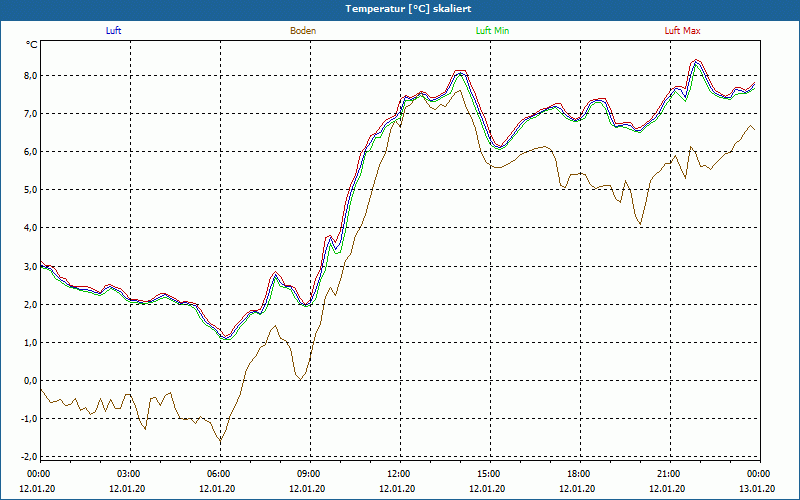
Task: Click the 09:00 time axis label
Action: coord(310,474)
